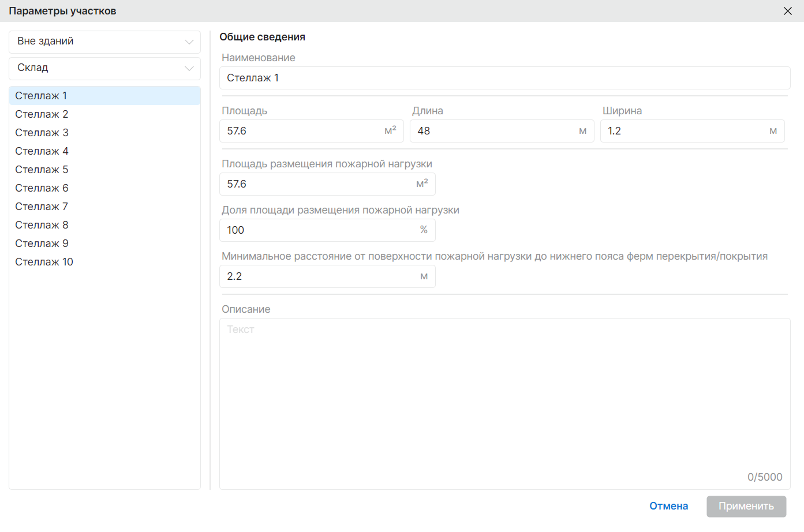The height and width of the screenshot is (532, 804).
Task: Focus the минимальное расстояние field 2.2
Action: [x=327, y=276]
